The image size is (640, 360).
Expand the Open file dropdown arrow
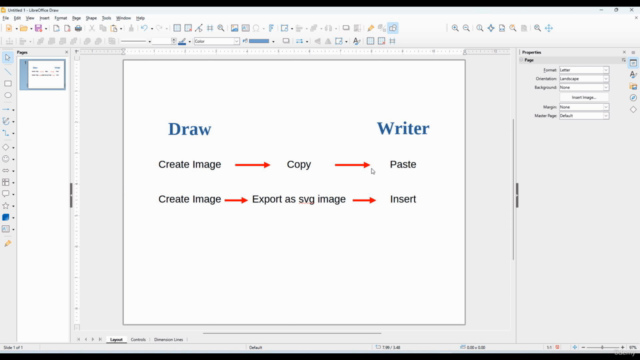(31, 29)
